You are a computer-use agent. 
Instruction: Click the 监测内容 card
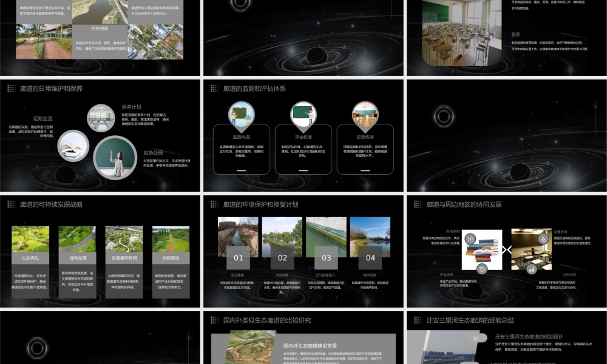[x=241, y=149]
